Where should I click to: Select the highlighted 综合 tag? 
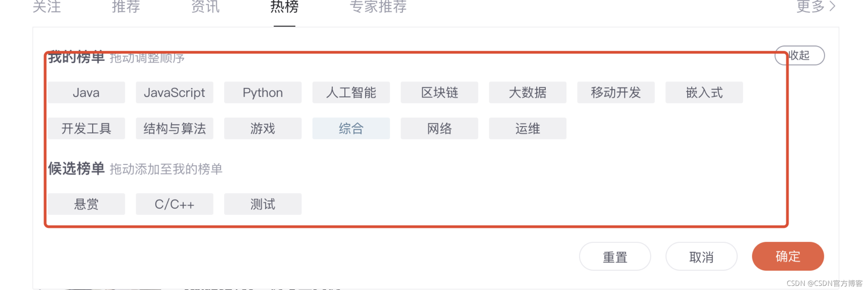click(x=351, y=129)
